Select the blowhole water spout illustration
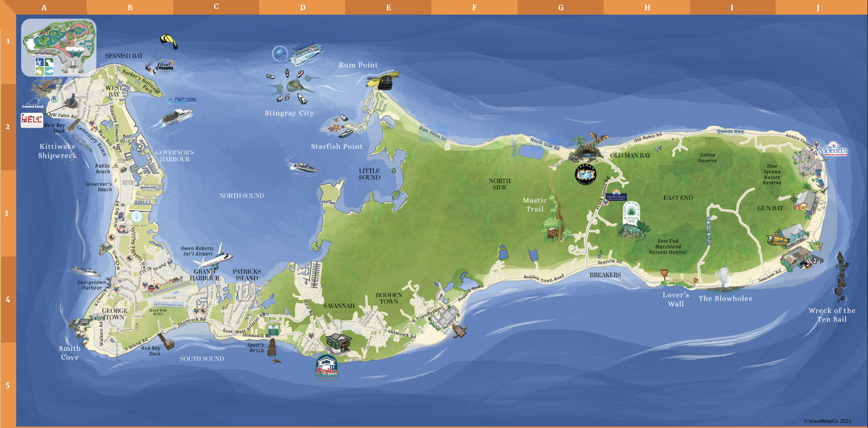Screen dimensions: 868x428 [723, 278]
